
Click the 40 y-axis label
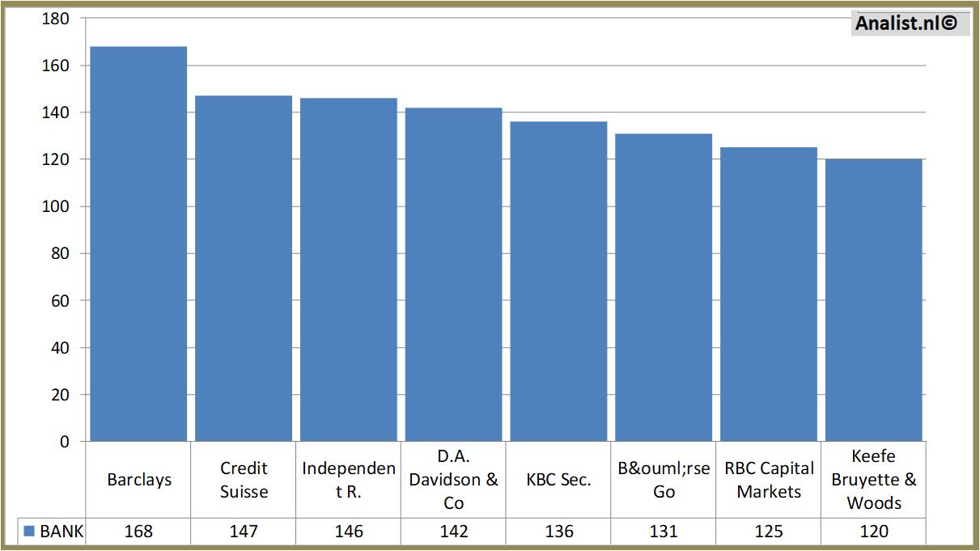[x=60, y=348]
